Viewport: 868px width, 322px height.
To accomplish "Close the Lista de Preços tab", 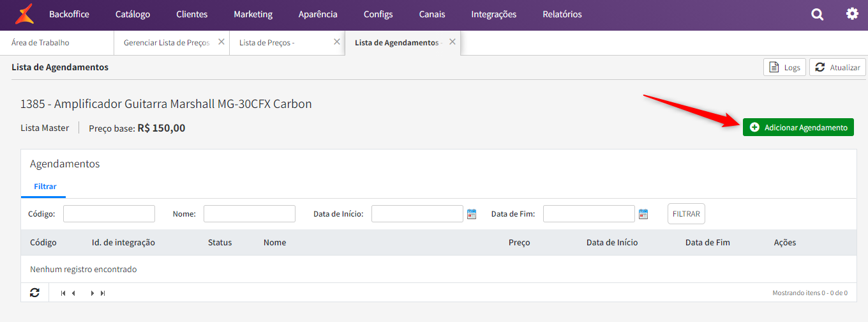I will coord(336,42).
